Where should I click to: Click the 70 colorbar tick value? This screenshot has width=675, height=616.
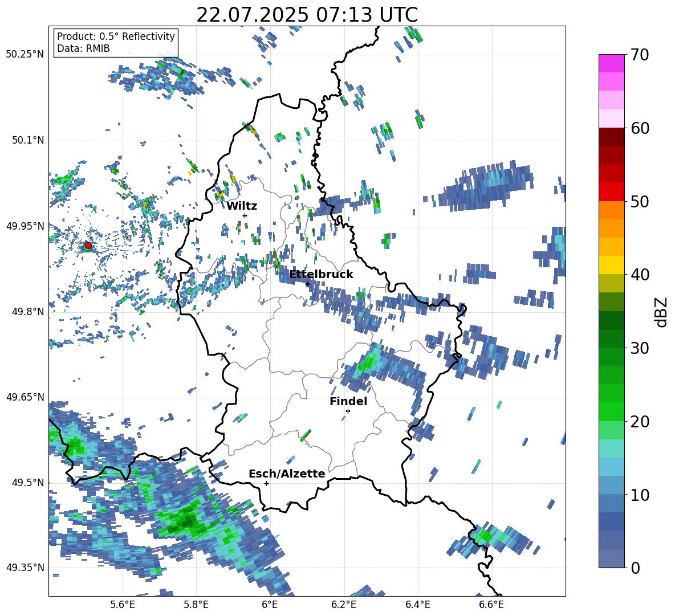point(640,55)
